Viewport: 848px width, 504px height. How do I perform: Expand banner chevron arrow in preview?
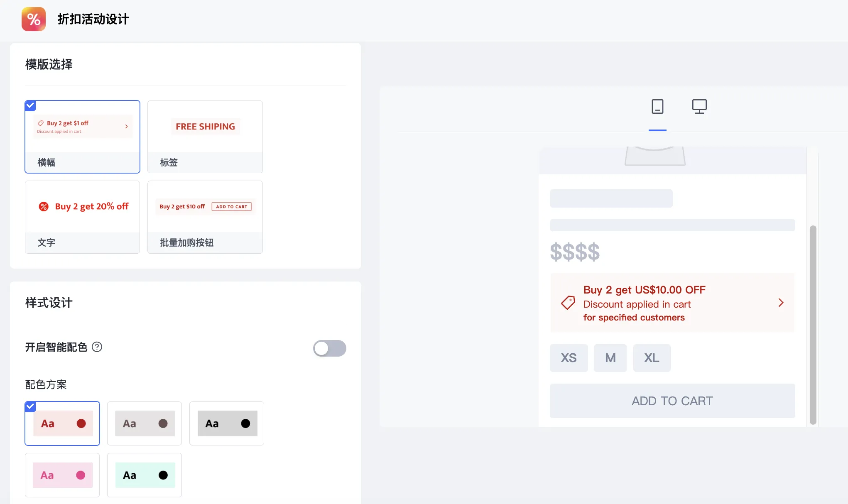781,303
